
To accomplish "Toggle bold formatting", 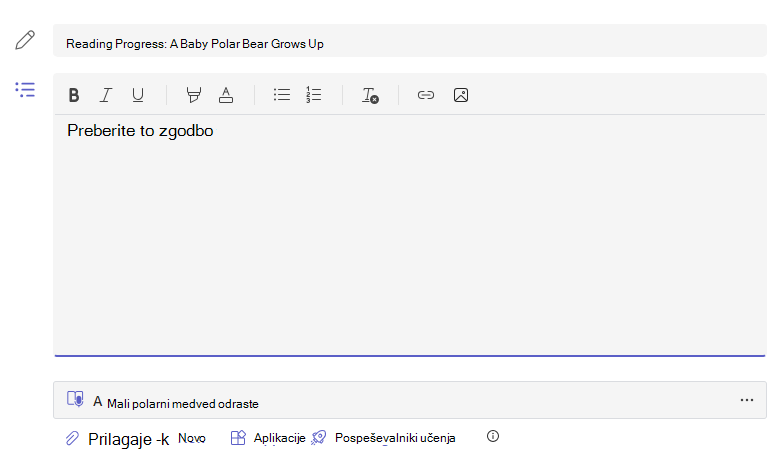I will 74,95.
